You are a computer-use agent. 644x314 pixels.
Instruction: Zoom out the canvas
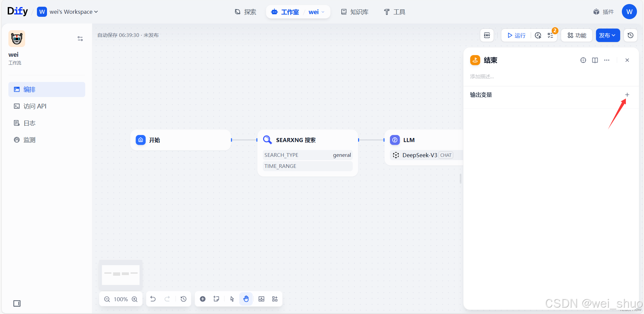point(107,299)
